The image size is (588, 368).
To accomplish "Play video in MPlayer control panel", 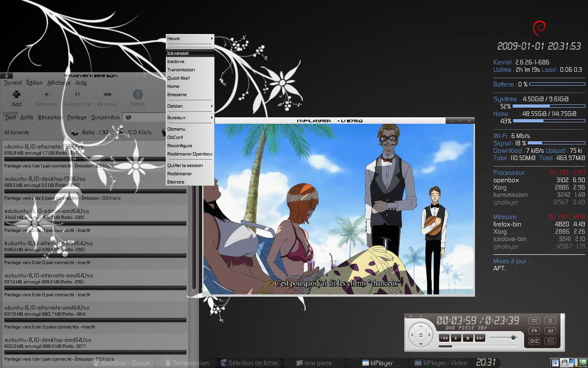I will click(456, 338).
